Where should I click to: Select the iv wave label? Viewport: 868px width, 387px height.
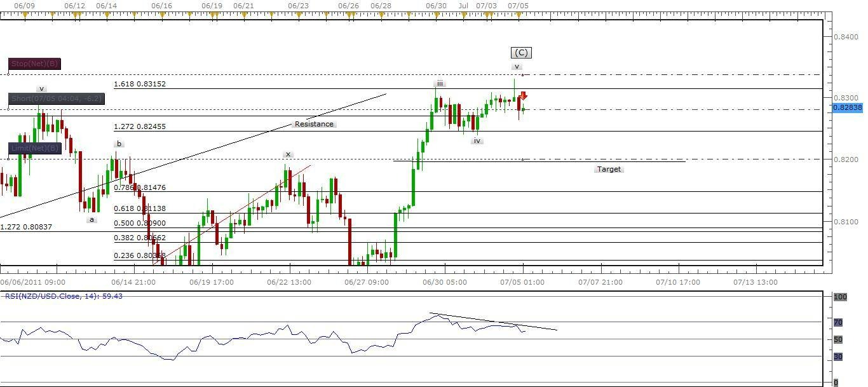coord(477,141)
